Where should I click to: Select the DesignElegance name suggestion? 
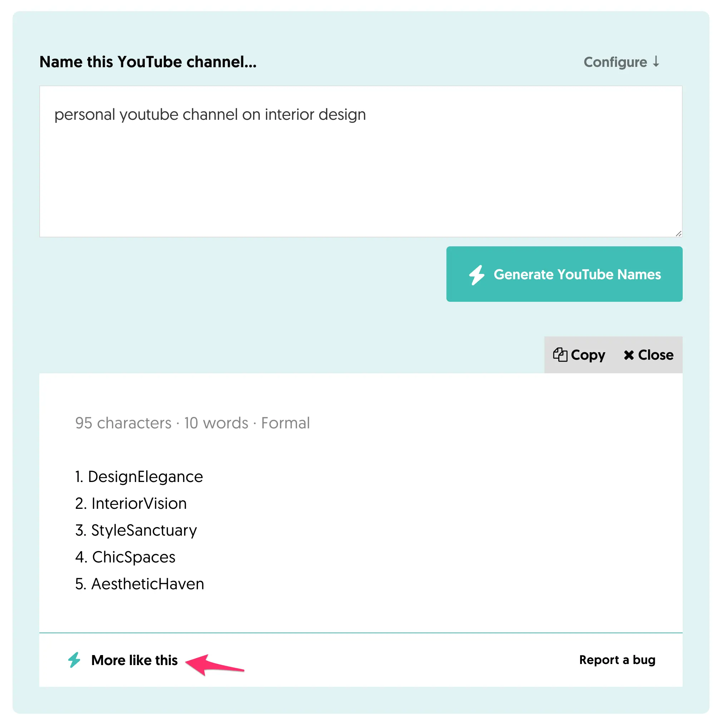pyautogui.click(x=145, y=477)
